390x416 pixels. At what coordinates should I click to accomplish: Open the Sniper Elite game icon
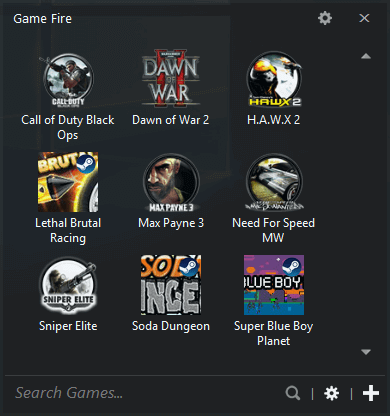[x=68, y=285]
